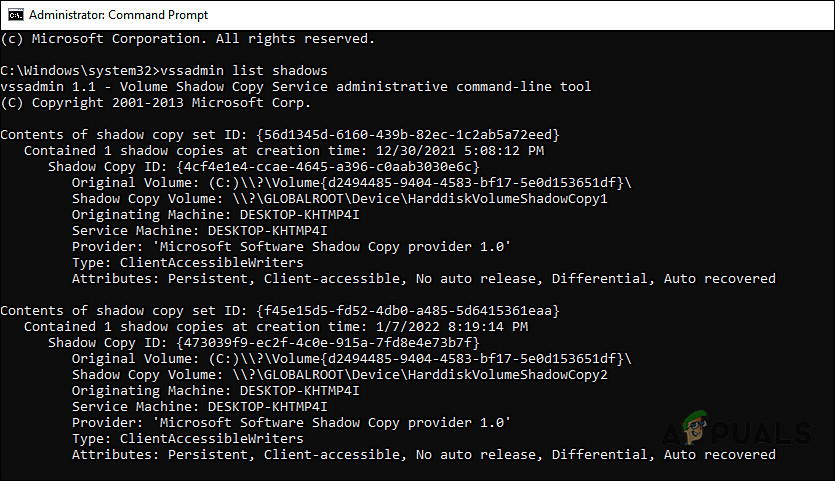
Task: Click the Command Prompt icon in title bar
Action: (14, 15)
